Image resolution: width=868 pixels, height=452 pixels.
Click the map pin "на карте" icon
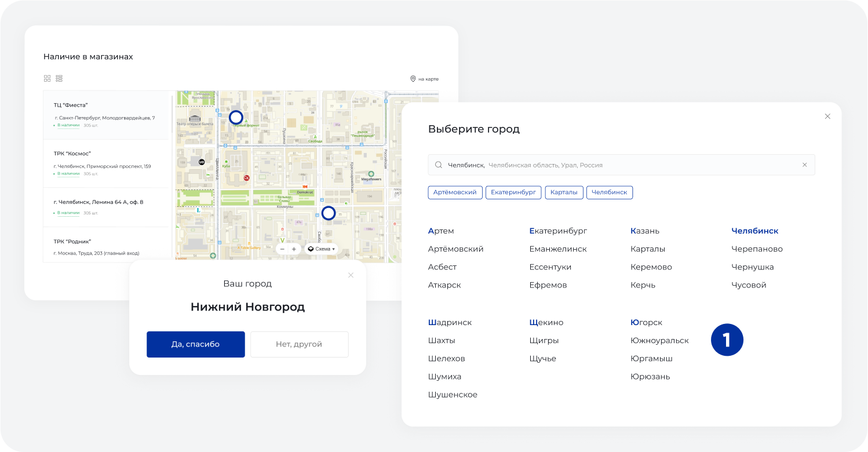click(413, 79)
